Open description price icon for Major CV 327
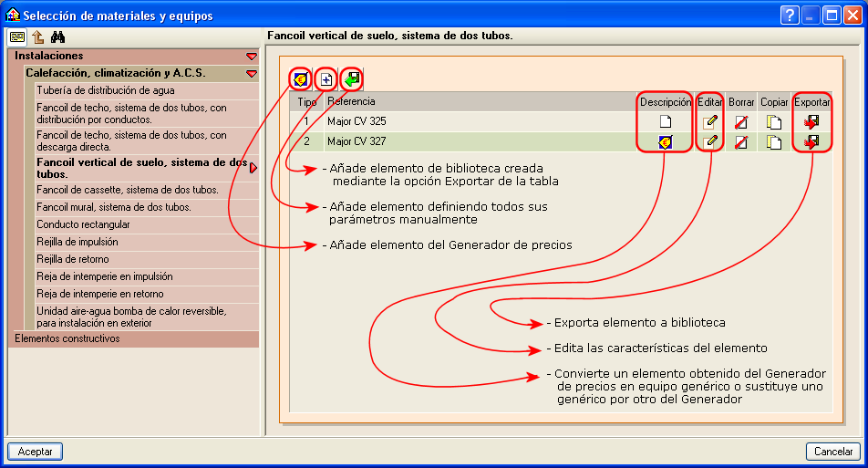 (666, 142)
